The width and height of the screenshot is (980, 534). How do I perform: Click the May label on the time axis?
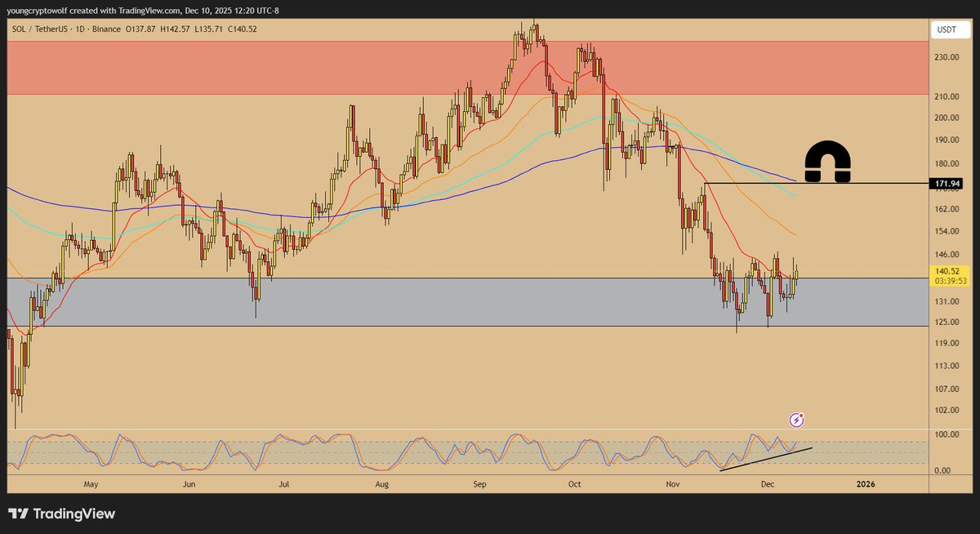(91, 484)
